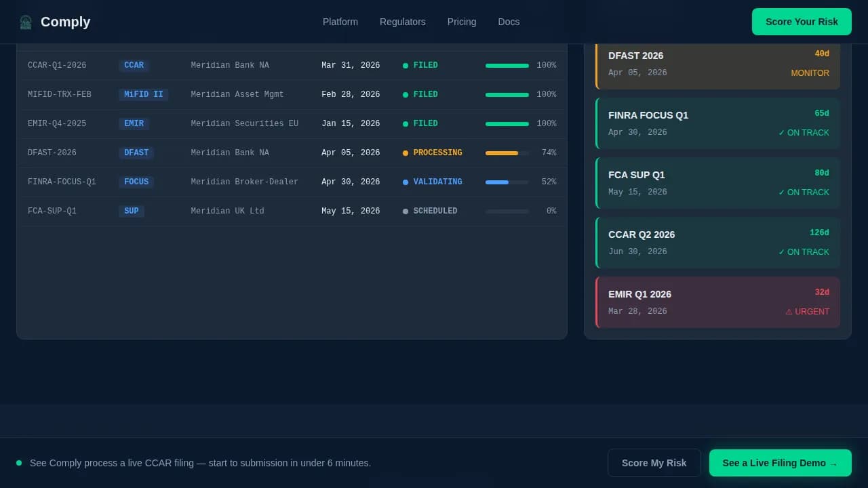Click the May 15, 2026 date in filings table
The width and height of the screenshot is (868, 488).
coord(351,211)
